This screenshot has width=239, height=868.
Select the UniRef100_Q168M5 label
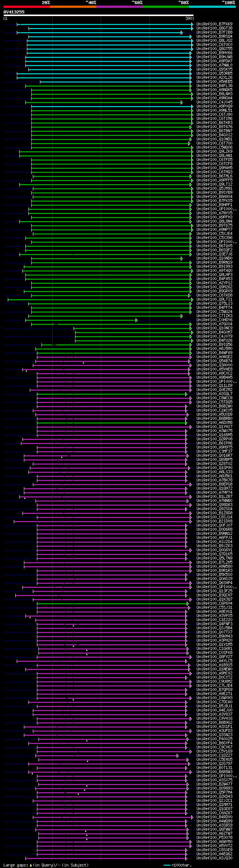click(x=214, y=435)
